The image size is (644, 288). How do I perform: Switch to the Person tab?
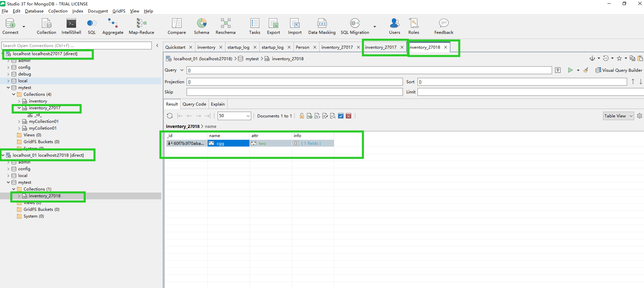(x=302, y=47)
